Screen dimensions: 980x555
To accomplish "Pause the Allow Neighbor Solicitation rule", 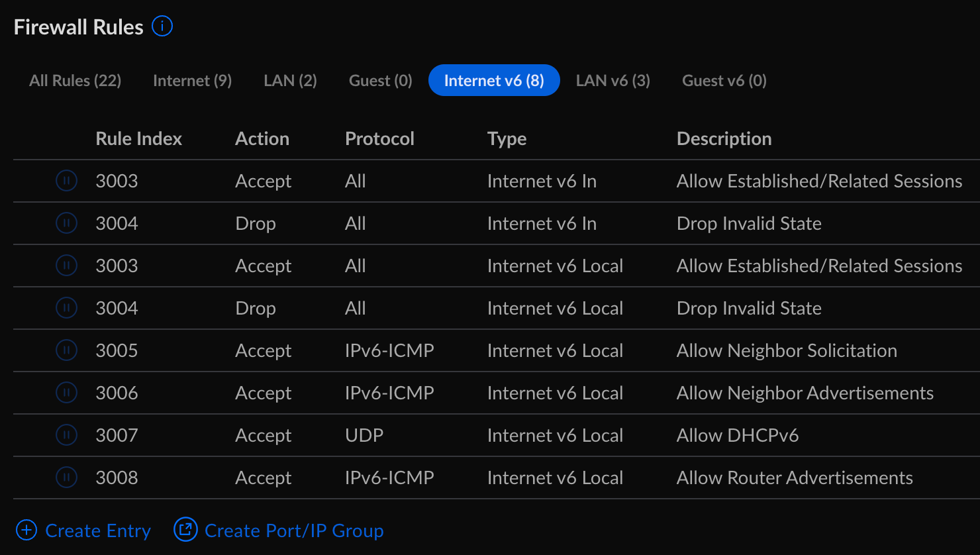I will [66, 350].
